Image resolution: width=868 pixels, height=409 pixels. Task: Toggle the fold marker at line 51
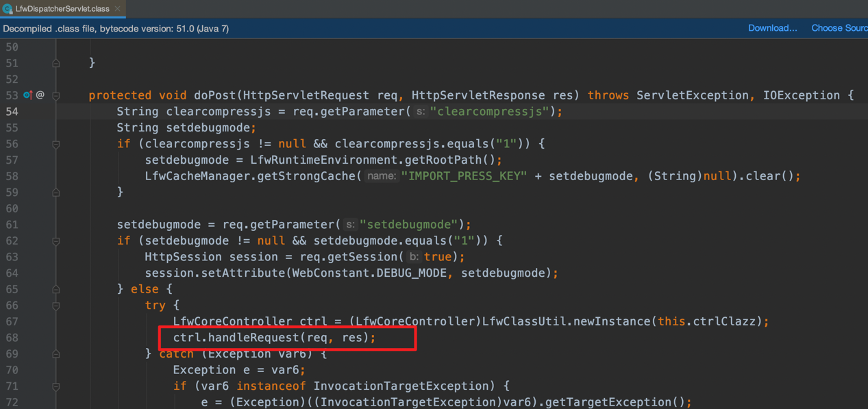point(56,63)
